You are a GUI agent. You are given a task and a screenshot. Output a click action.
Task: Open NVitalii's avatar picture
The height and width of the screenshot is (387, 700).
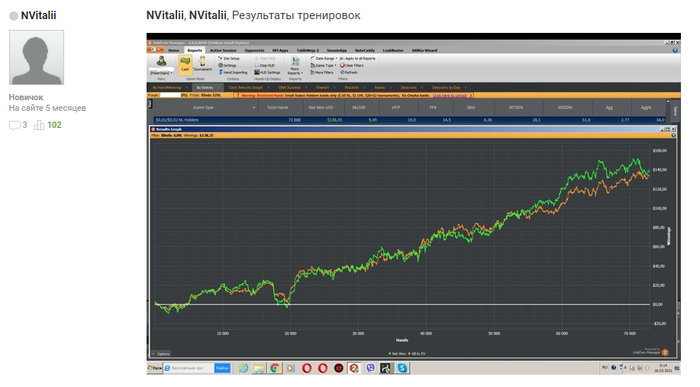pyautogui.click(x=37, y=58)
